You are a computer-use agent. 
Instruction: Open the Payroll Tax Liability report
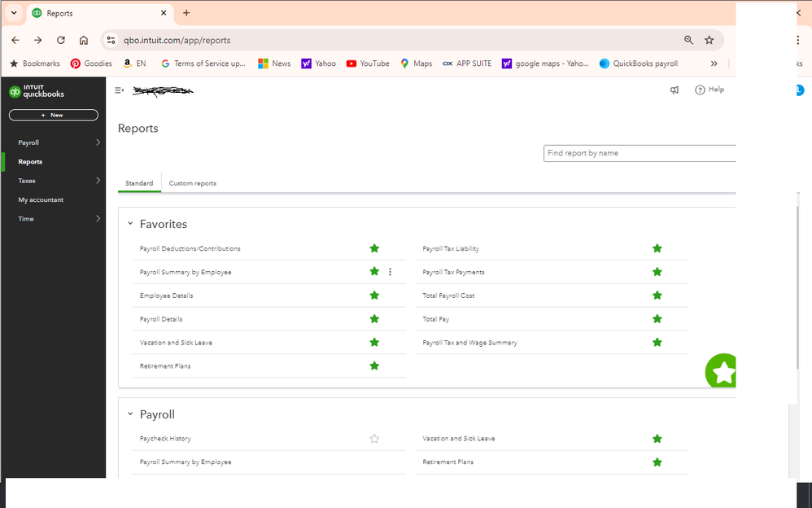click(x=451, y=249)
